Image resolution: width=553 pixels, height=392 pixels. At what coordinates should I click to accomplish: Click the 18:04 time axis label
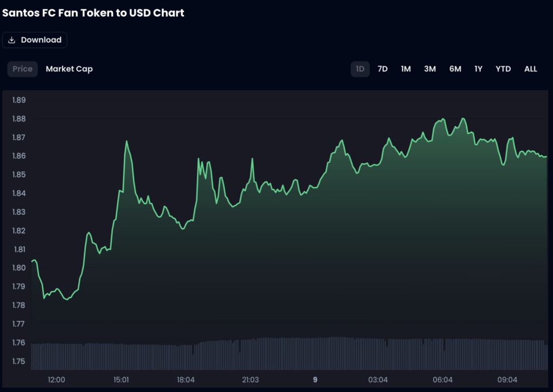(186, 380)
